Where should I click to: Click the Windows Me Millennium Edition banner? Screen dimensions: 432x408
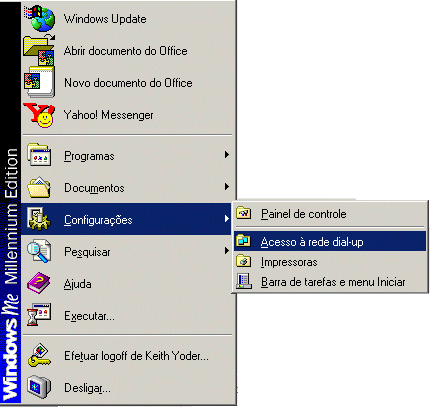click(x=11, y=204)
